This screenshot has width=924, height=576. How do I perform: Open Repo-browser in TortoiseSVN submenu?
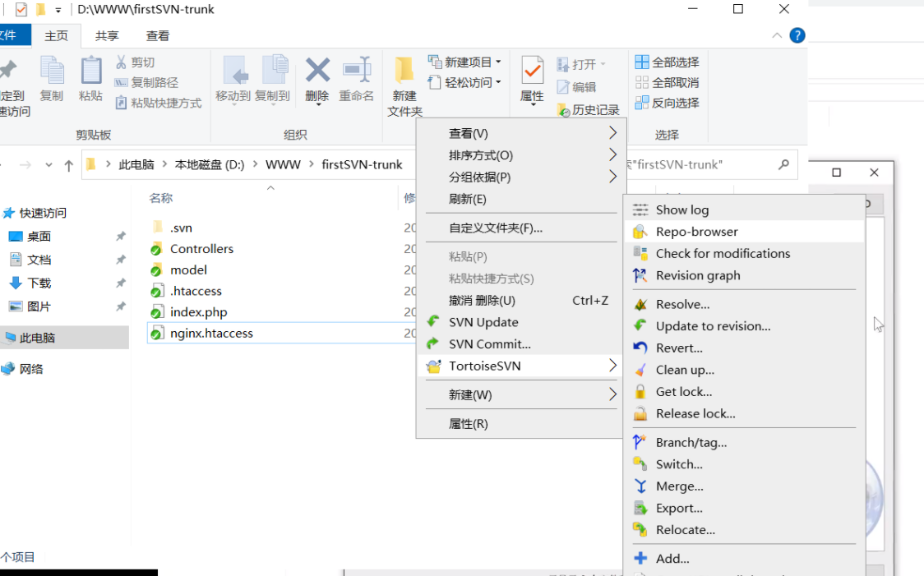[x=744, y=232]
